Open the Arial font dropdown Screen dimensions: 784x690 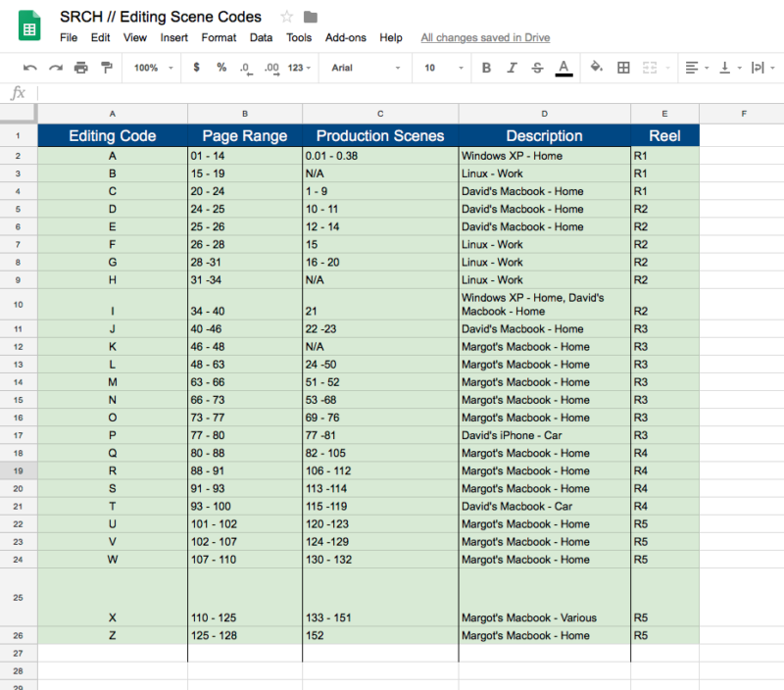[366, 68]
